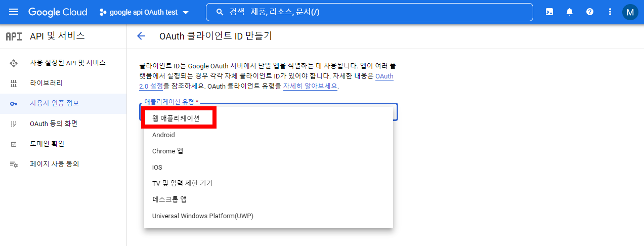This screenshot has width=644, height=246.
Task: Open the hamburger navigation menu
Action: [14, 12]
